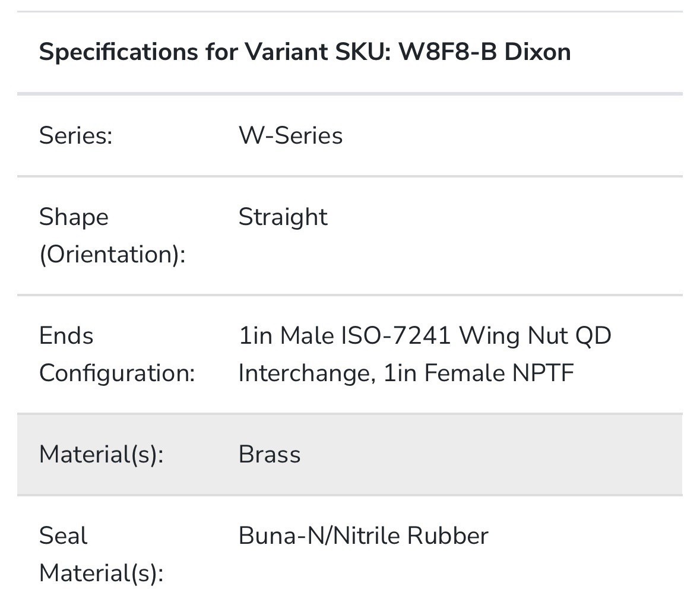This screenshot has width=700, height=602.
Task: Click the Buna-N/Nitrile Rubber value
Action: 363,536
